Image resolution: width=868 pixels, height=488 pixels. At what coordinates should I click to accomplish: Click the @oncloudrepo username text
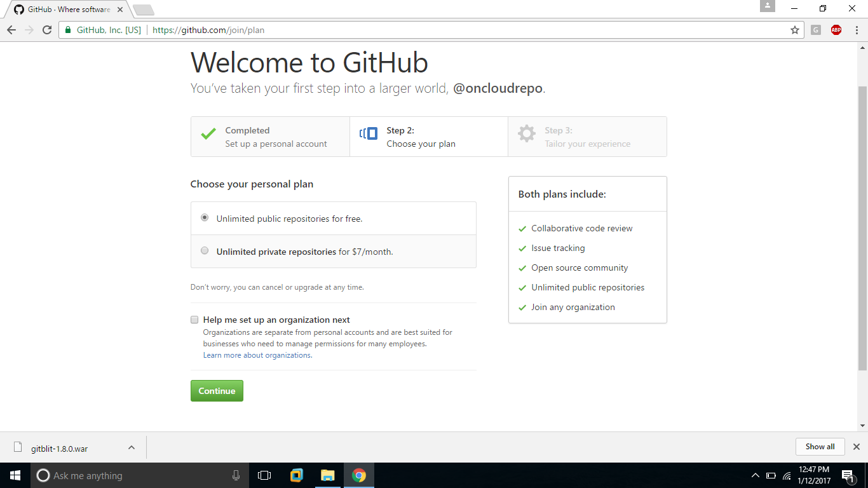point(498,88)
